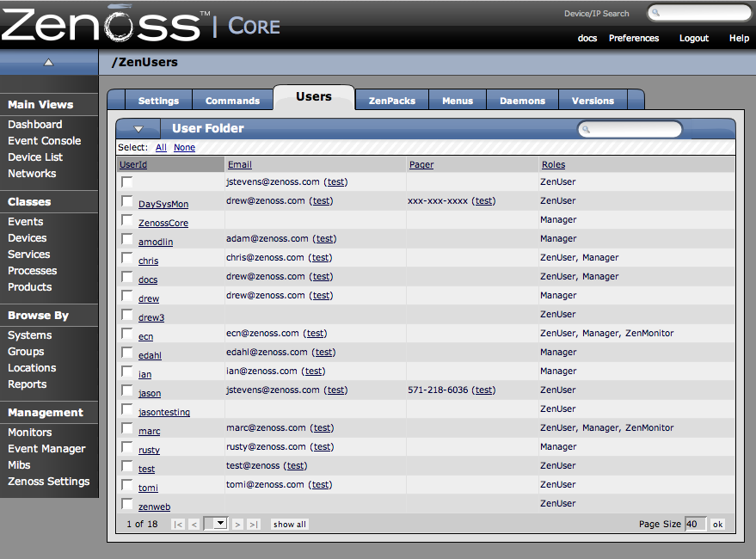This screenshot has height=559, width=756.
Task: Check the box for chris user
Action: coord(126,257)
